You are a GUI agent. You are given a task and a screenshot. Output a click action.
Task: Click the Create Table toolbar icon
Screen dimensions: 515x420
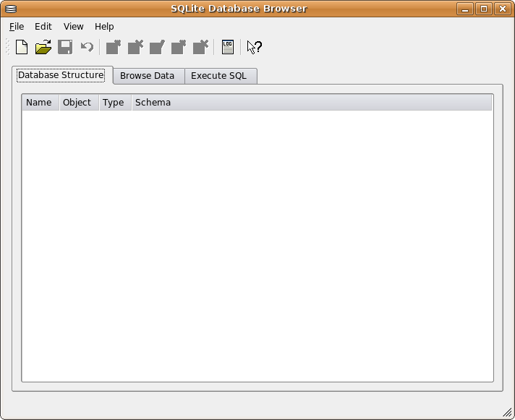[x=114, y=47]
